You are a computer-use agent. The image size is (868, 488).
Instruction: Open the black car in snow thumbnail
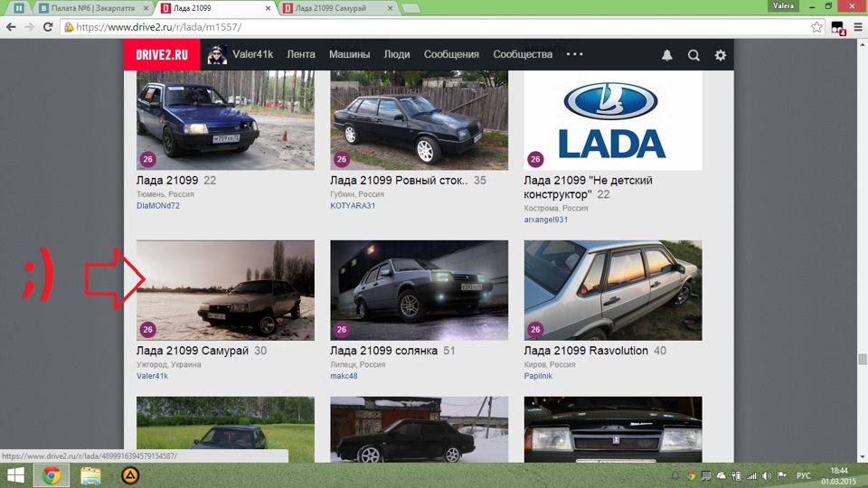point(419,429)
